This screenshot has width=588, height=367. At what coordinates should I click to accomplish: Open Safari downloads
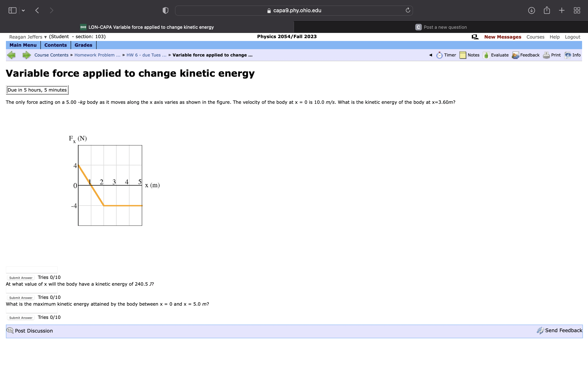[x=531, y=10]
